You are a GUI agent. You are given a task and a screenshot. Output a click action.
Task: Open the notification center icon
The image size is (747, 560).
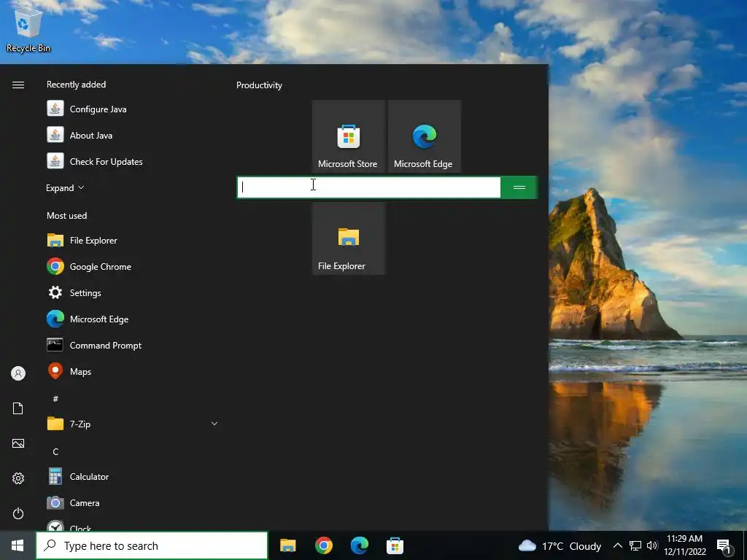[x=724, y=546]
